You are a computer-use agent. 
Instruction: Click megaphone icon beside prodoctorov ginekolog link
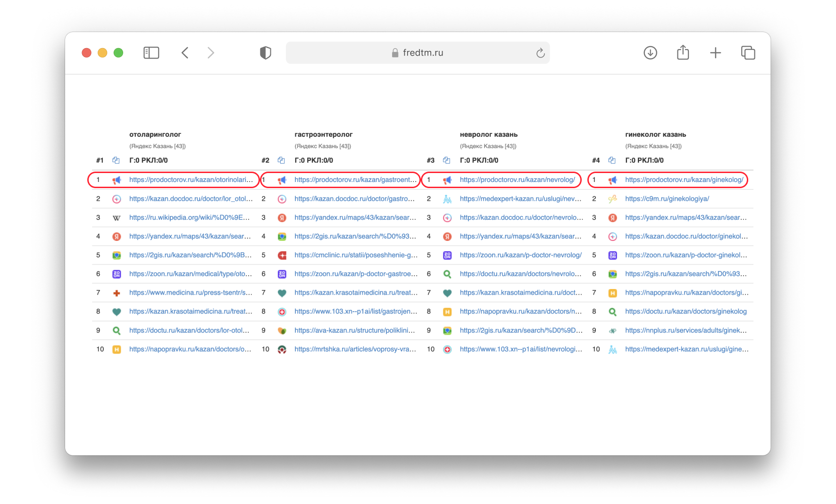click(x=612, y=180)
